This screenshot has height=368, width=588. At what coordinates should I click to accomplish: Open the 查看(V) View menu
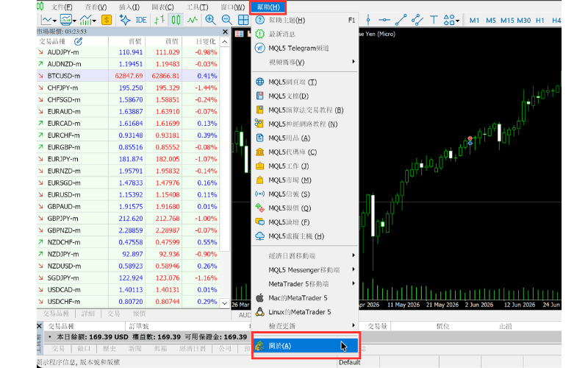tap(96, 7)
